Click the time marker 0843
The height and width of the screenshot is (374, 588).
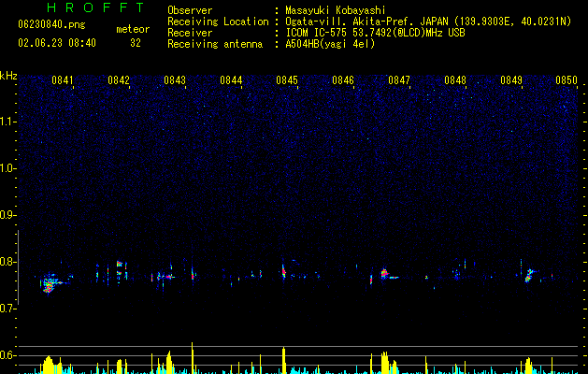click(175, 80)
